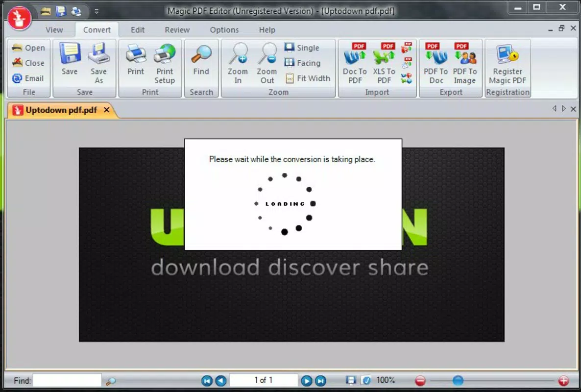Viewport: 581px width, 392px height.
Task: Click the red minus zoom button
Action: [420, 381]
